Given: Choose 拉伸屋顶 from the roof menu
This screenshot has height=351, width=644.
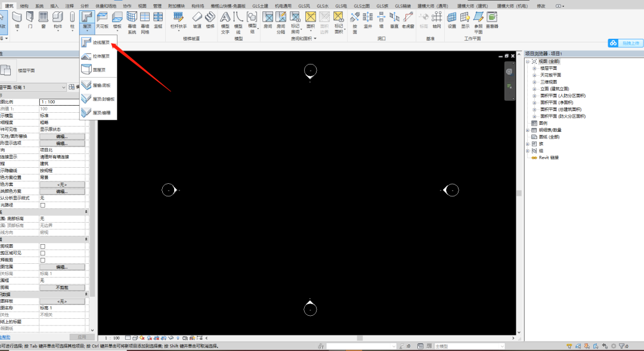Looking at the screenshot, I should (98, 56).
